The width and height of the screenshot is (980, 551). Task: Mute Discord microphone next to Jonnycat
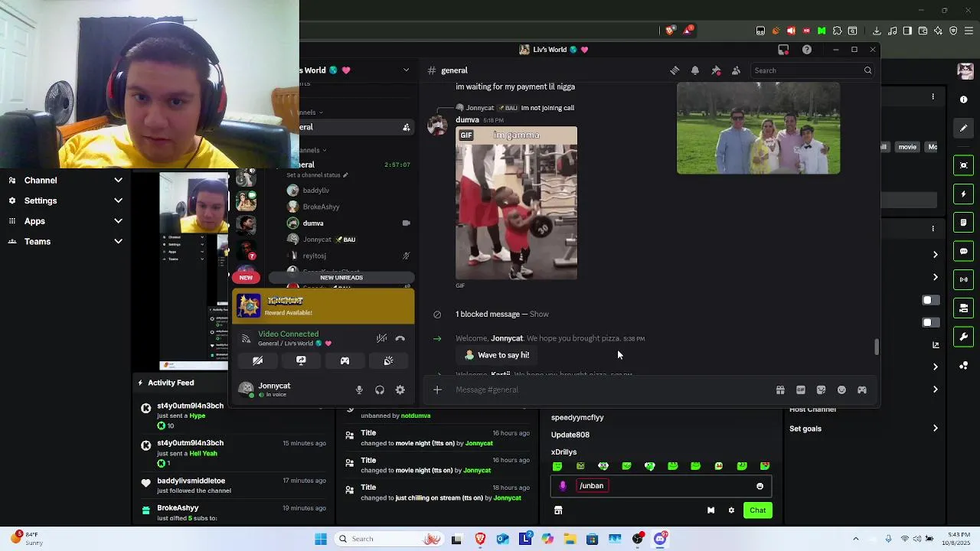tap(359, 390)
